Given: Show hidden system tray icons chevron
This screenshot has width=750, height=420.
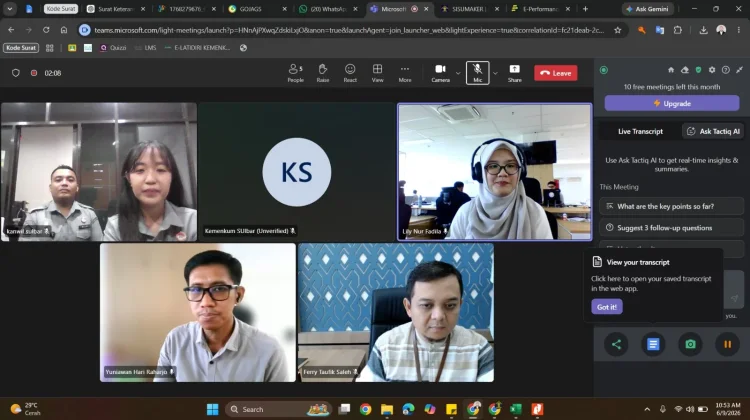Looking at the screenshot, I should click(x=647, y=409).
